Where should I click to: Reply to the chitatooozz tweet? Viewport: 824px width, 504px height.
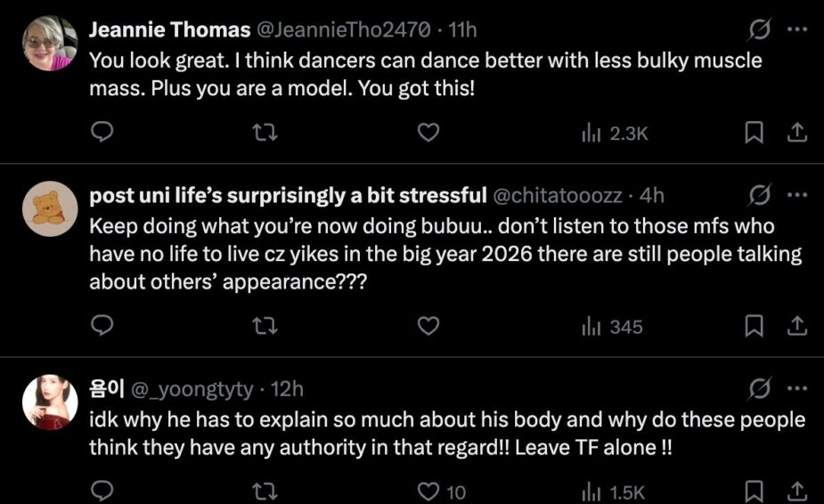(x=103, y=327)
